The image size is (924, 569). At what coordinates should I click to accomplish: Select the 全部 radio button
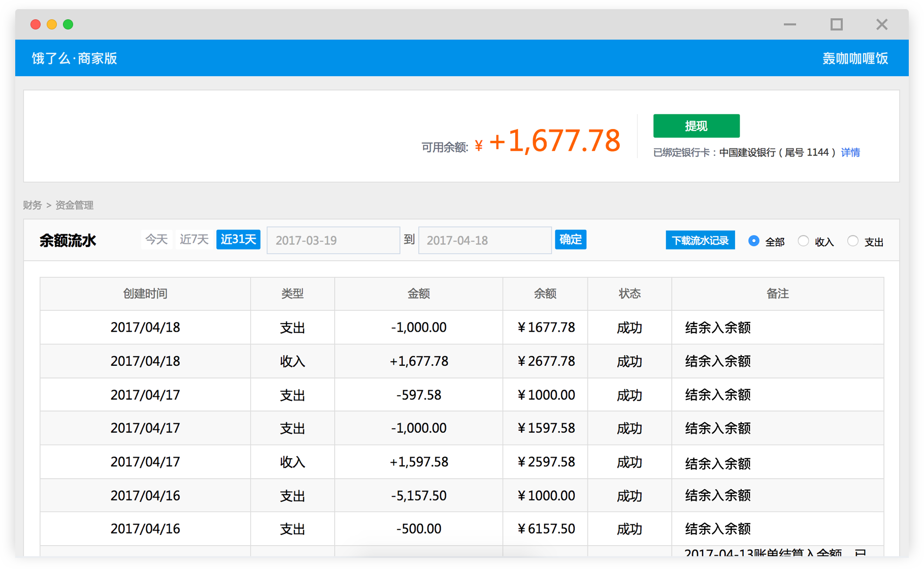(x=753, y=241)
